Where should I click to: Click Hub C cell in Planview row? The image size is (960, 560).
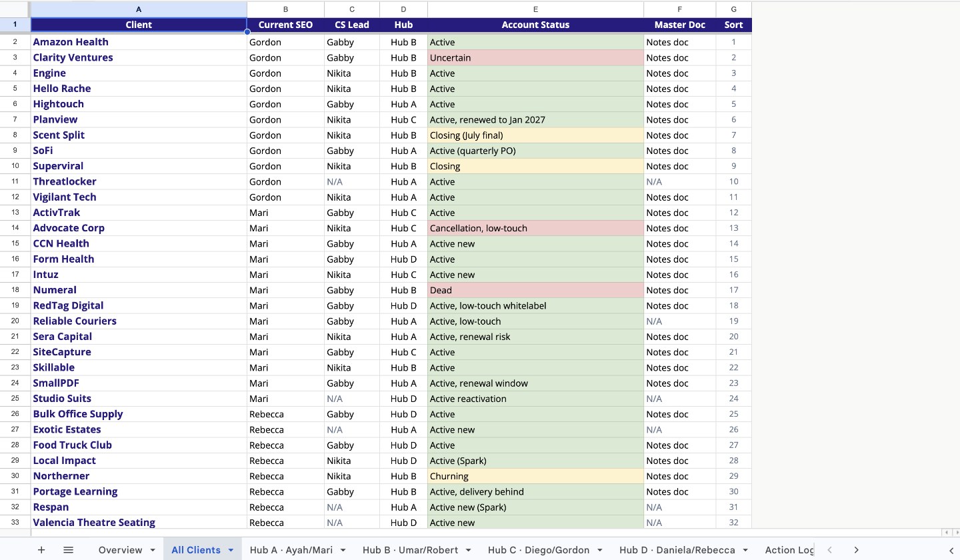coord(403,119)
